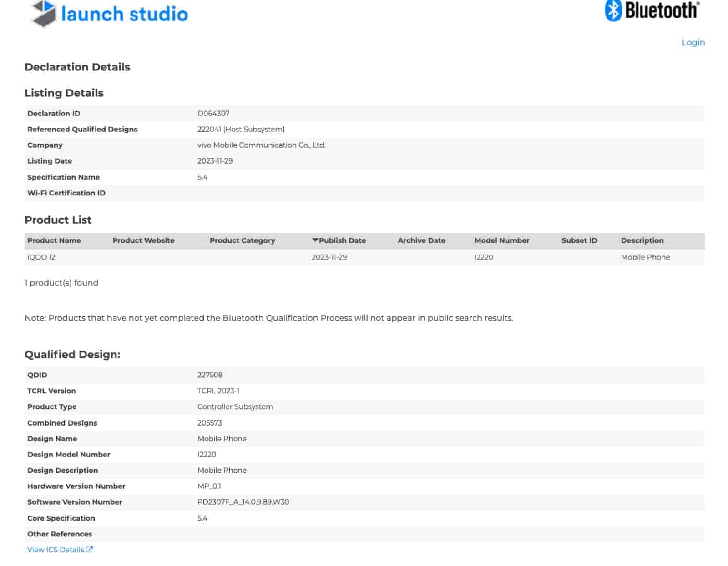Sort by Subset ID column header
Image resolution: width=728 pixels, height=566 pixels.
click(579, 240)
